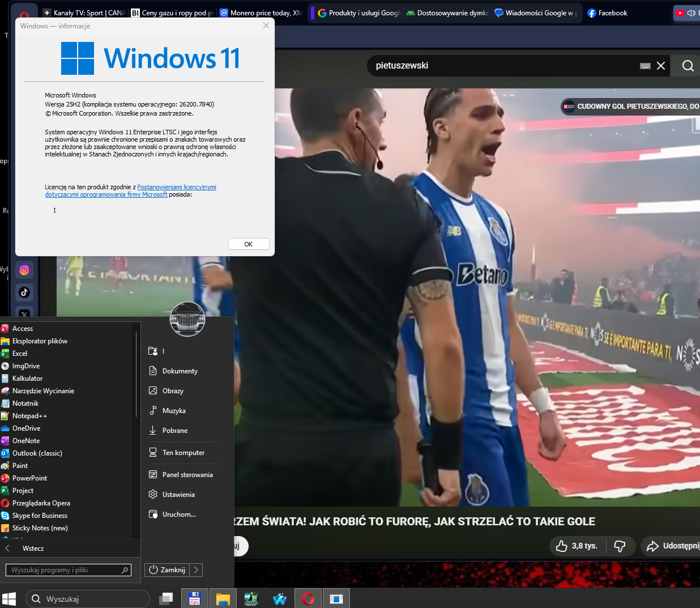Open Ustawienia from the Start menu

tap(178, 495)
